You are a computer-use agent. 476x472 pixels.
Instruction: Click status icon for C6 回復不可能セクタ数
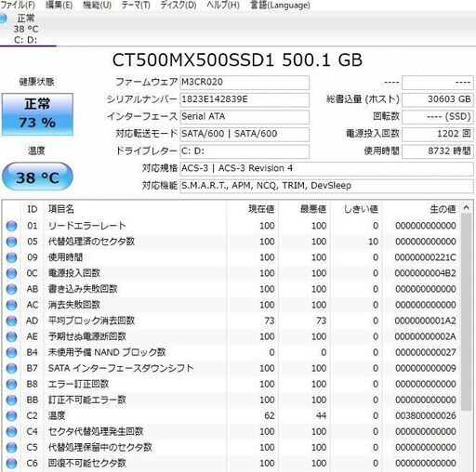11,464
